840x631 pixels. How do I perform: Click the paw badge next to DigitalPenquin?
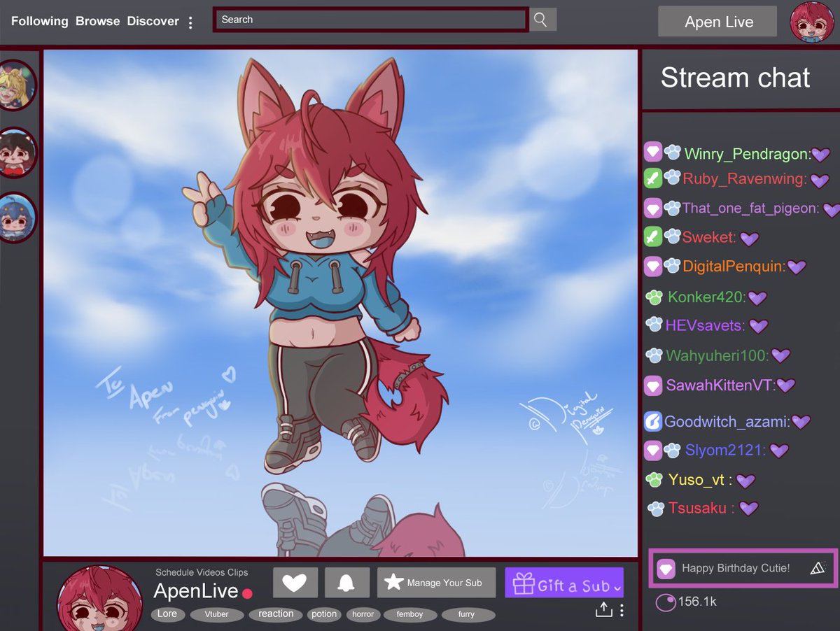point(672,266)
